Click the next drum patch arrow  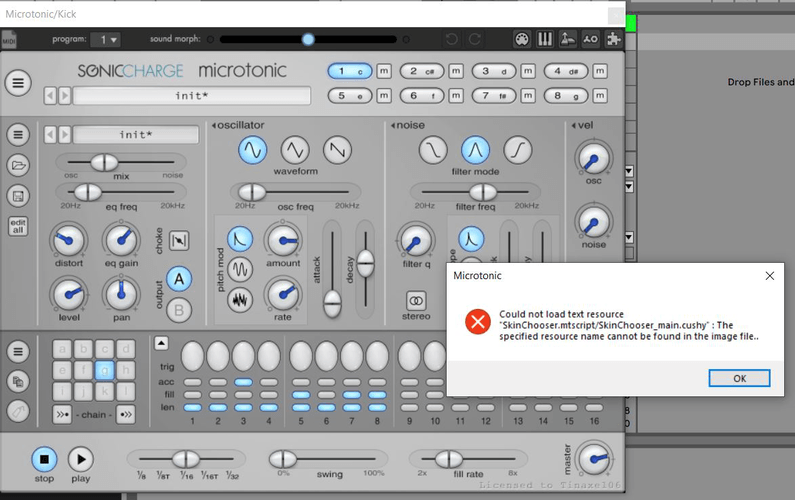[64, 135]
